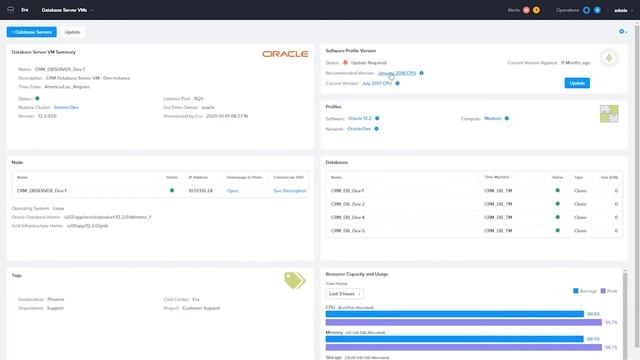The height and width of the screenshot is (360, 640).
Task: Click the status dot of CRM_DB_Dev-5
Action: click(x=558, y=231)
